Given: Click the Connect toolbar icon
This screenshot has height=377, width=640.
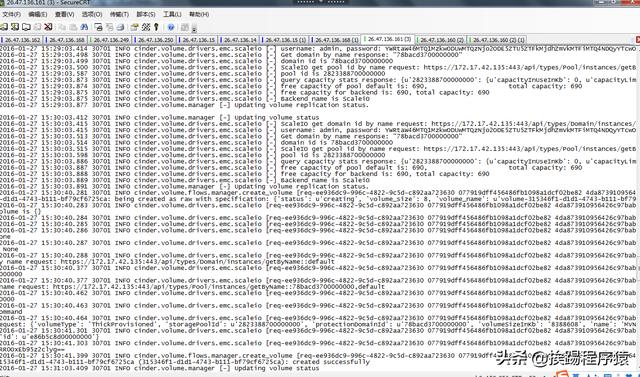Looking at the screenshot, I should pyautogui.click(x=4, y=27).
